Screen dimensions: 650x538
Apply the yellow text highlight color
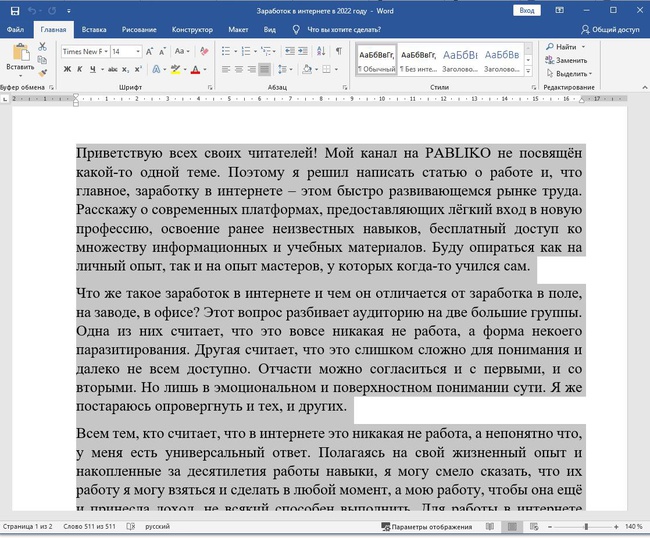pos(175,70)
